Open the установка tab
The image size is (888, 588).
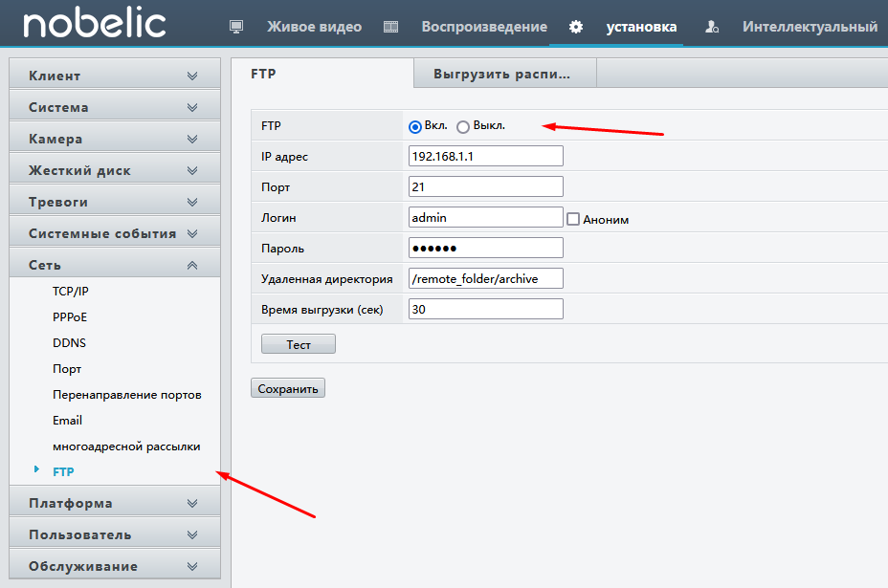tap(641, 27)
